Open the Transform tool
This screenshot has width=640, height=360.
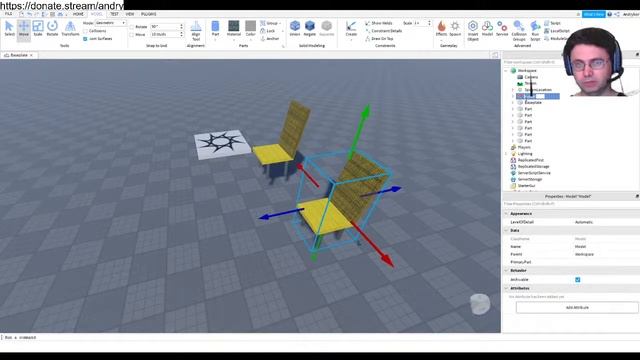tap(70, 29)
